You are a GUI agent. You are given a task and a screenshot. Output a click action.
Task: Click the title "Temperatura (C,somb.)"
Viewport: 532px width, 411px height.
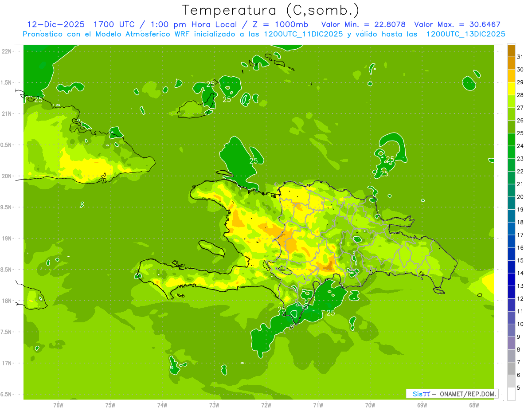(271, 10)
